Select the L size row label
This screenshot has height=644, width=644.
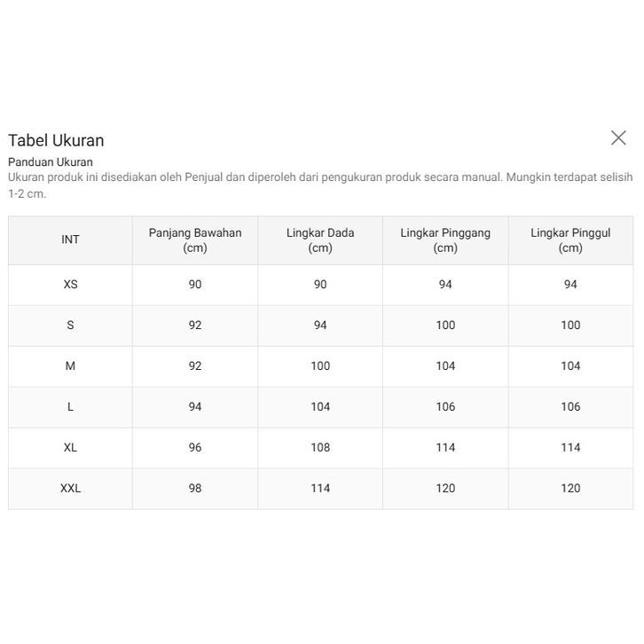click(70, 407)
